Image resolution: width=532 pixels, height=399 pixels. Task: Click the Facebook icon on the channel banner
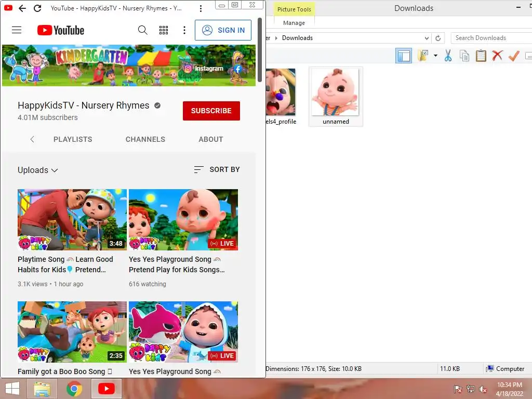point(237,69)
